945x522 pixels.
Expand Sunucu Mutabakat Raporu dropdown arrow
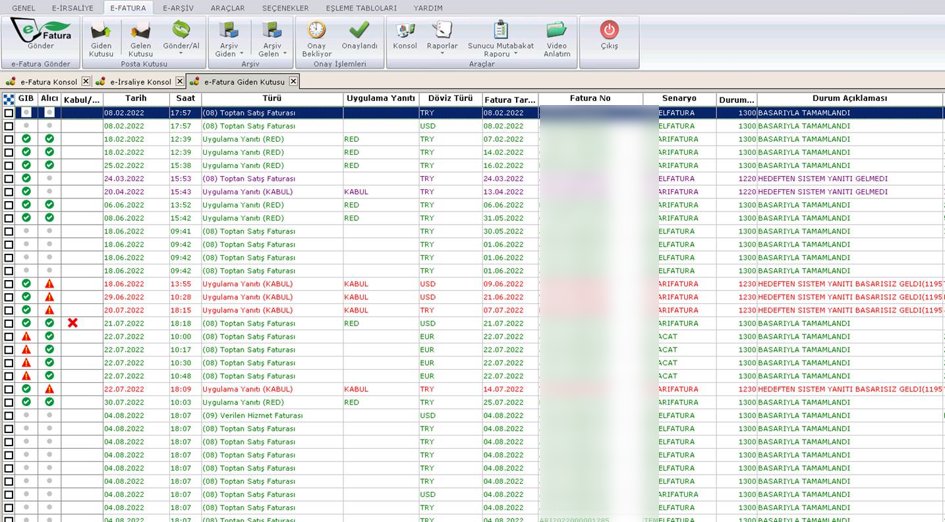click(x=516, y=54)
